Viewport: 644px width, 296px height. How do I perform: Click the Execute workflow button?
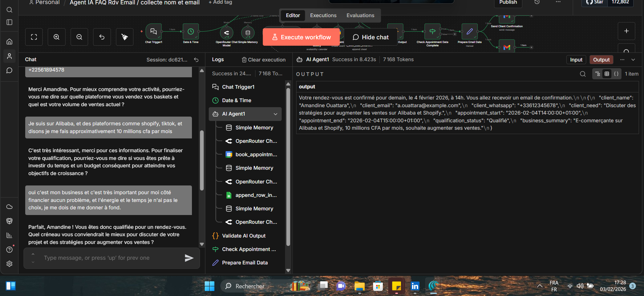[x=301, y=37]
